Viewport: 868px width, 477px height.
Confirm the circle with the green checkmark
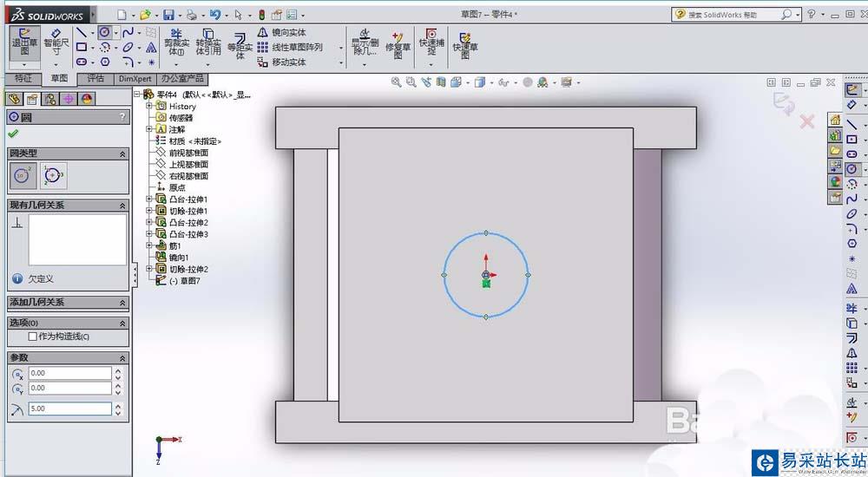pyautogui.click(x=13, y=134)
